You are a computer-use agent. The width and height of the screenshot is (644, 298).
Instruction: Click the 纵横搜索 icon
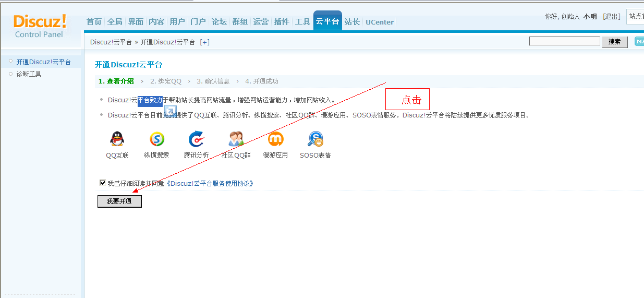pyautogui.click(x=157, y=139)
